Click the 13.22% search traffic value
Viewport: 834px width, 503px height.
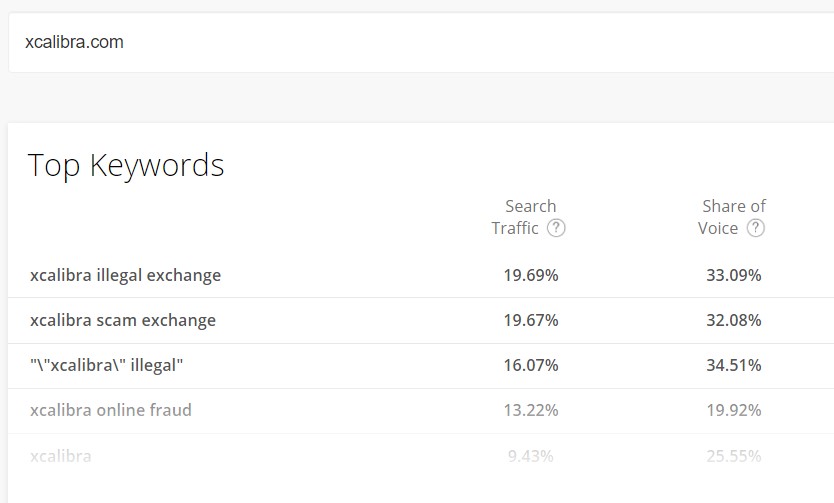click(x=531, y=410)
